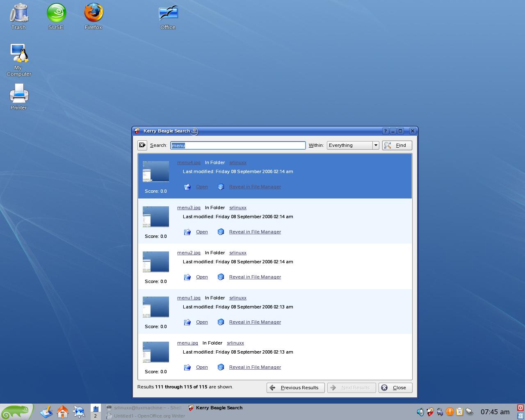Open the Trash desktop icon
Viewport: 525px width, 420px height.
tap(18, 16)
